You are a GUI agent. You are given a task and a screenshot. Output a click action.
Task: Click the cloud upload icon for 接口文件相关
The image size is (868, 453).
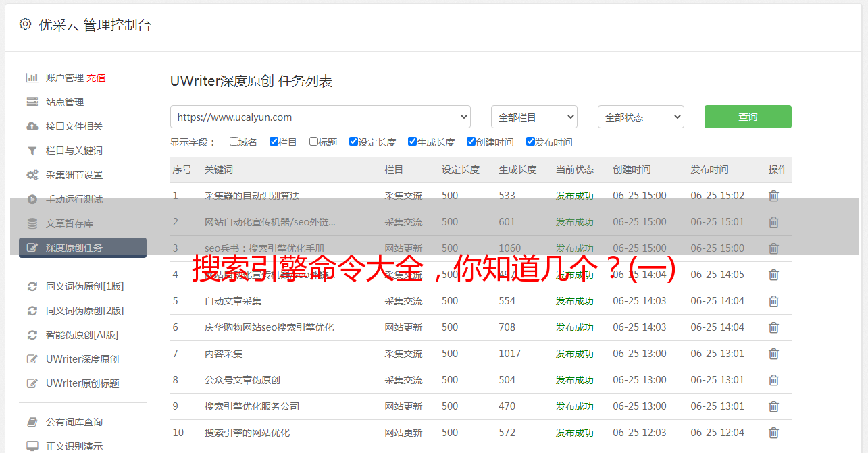tap(32, 126)
